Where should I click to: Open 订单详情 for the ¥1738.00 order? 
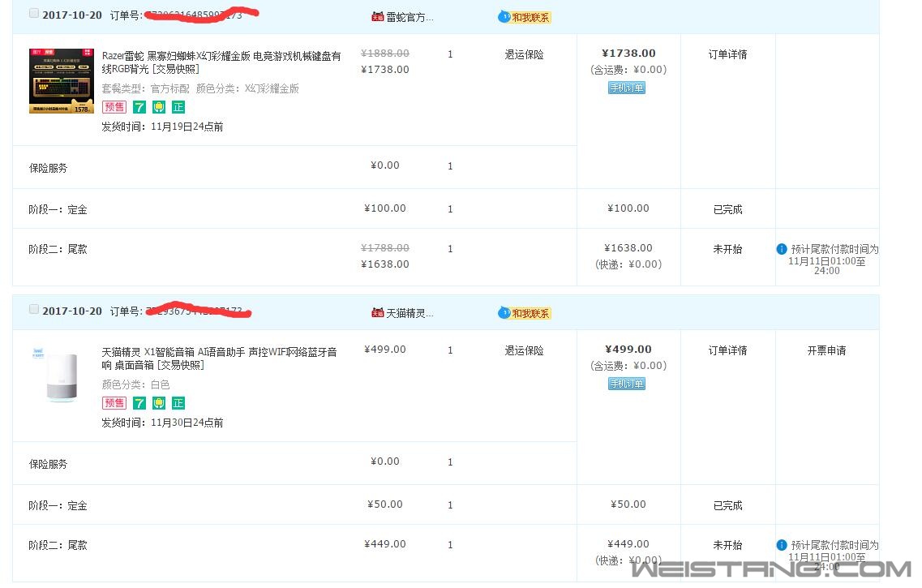[x=727, y=54]
